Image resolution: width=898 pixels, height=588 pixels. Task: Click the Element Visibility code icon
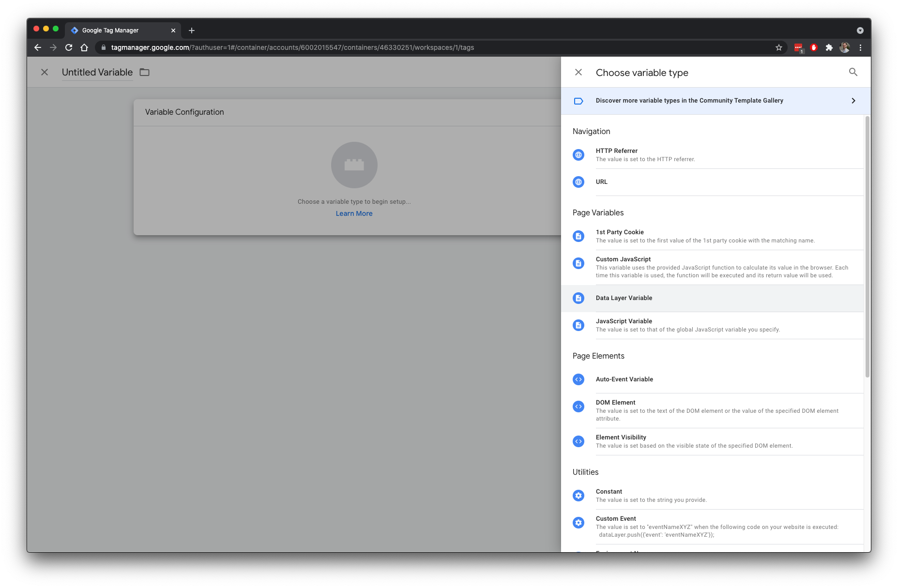578,441
